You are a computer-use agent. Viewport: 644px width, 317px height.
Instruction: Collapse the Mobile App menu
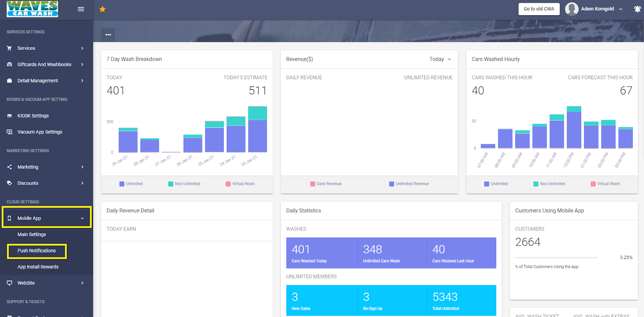(82, 218)
